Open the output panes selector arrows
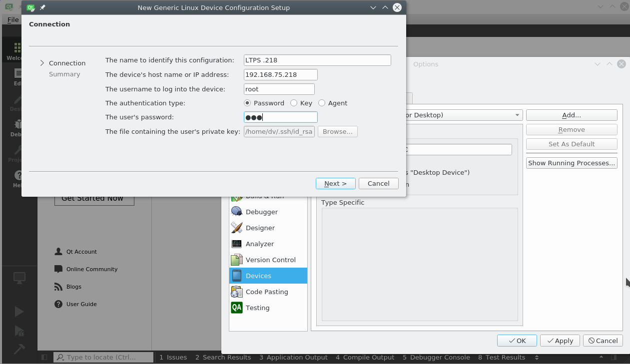The image size is (630, 364). (x=537, y=358)
